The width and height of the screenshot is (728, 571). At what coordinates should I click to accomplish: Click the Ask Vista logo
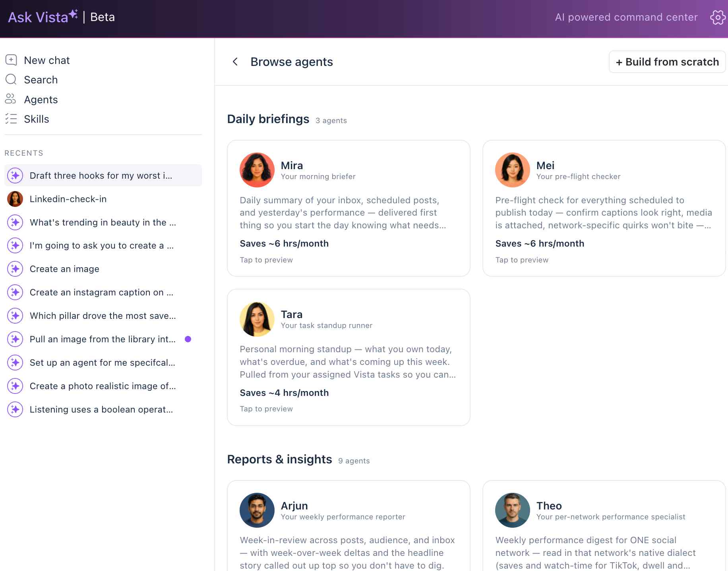pyautogui.click(x=43, y=17)
